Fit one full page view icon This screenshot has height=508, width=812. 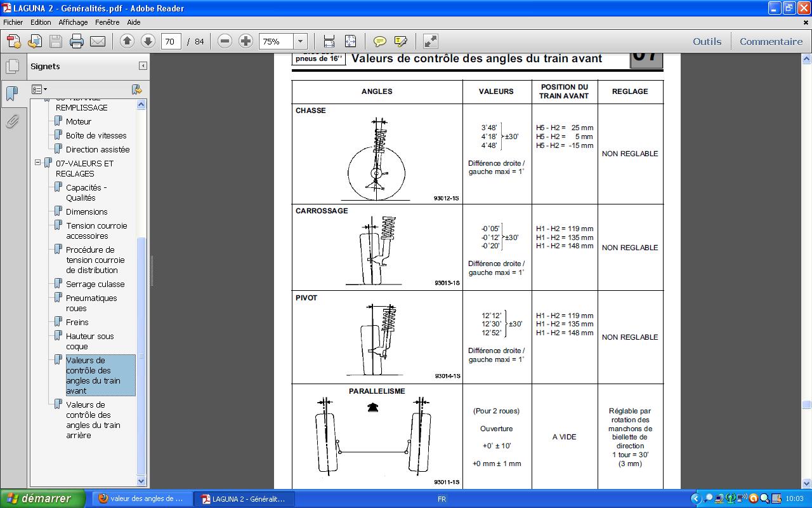[x=350, y=41]
